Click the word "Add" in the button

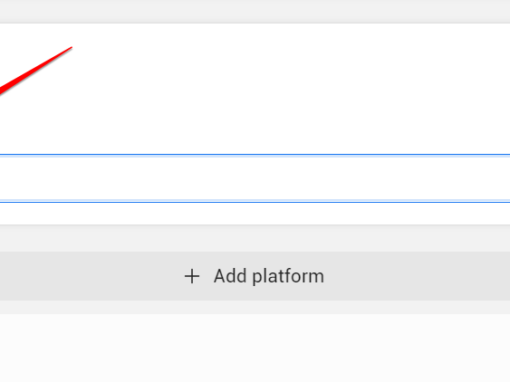[230, 276]
